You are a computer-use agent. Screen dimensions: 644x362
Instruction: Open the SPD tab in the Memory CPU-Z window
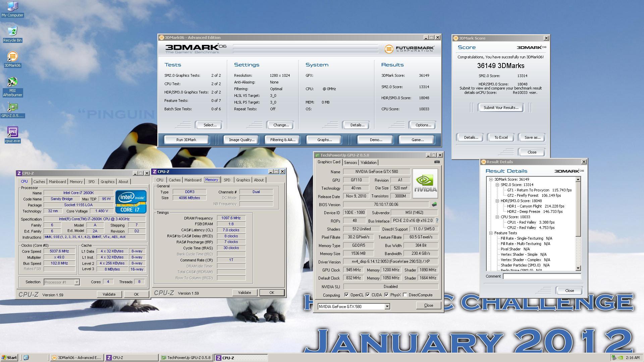(227, 180)
